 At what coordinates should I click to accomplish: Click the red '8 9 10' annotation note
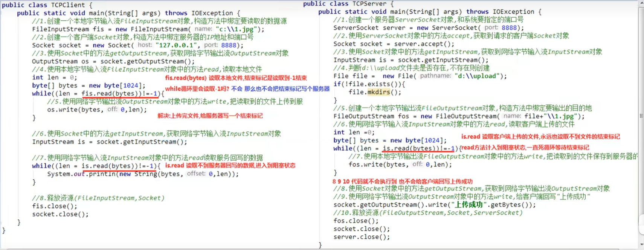tap(402, 181)
